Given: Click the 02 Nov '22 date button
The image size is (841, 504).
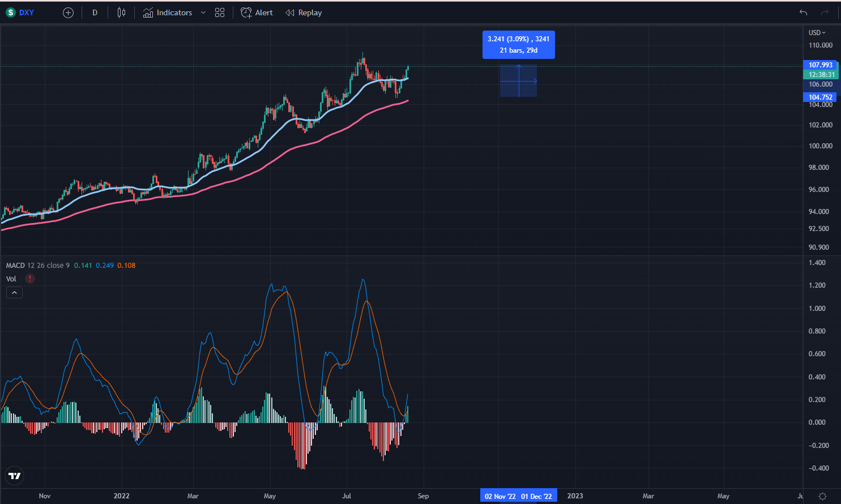Looking at the screenshot, I should [x=500, y=496].
